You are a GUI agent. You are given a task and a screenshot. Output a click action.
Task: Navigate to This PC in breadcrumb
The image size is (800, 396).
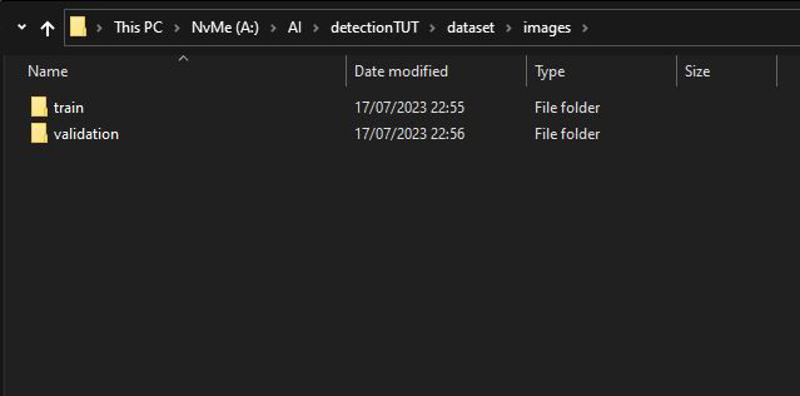138,28
